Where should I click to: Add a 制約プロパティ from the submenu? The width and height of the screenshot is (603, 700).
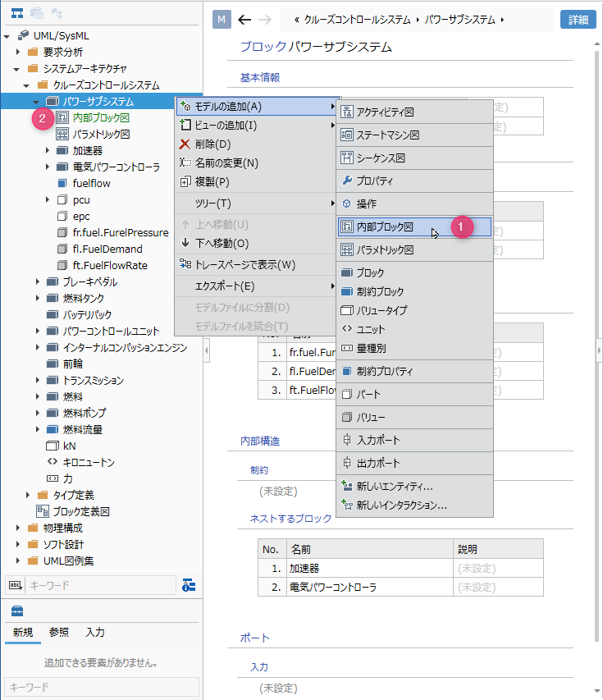[414, 372]
